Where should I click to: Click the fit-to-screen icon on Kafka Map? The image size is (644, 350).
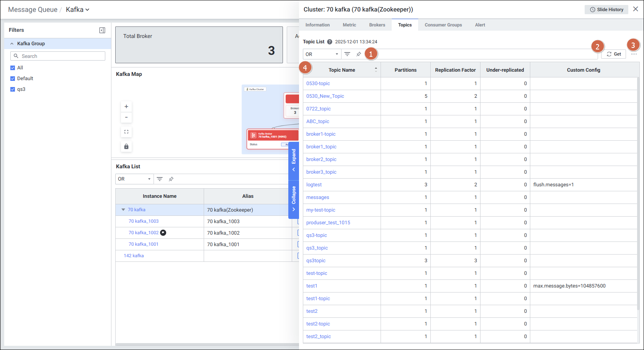click(x=126, y=132)
